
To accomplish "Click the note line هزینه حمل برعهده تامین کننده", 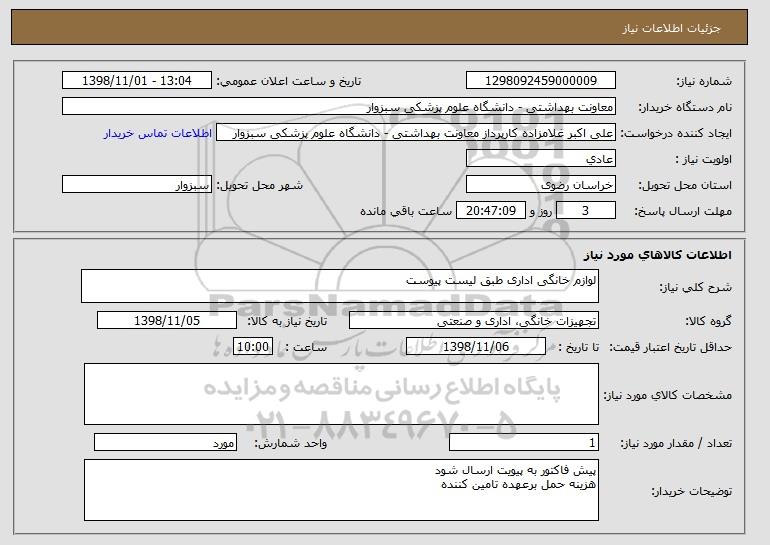I will coord(519,485).
